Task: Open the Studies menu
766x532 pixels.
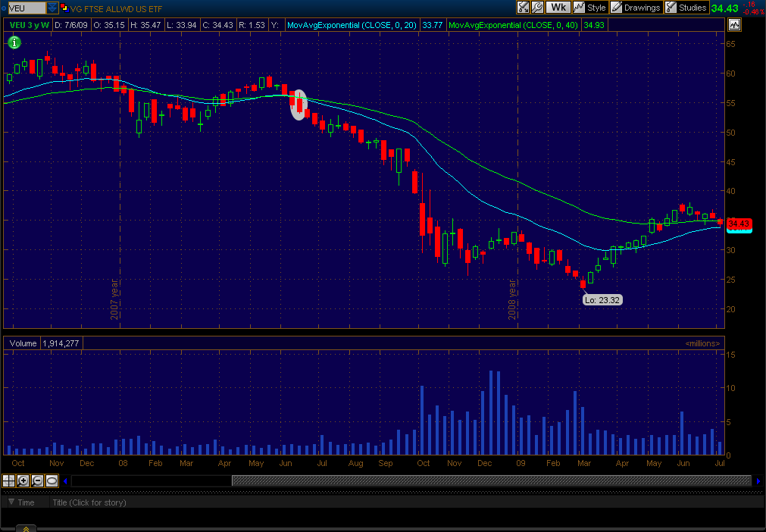Action: click(686, 8)
